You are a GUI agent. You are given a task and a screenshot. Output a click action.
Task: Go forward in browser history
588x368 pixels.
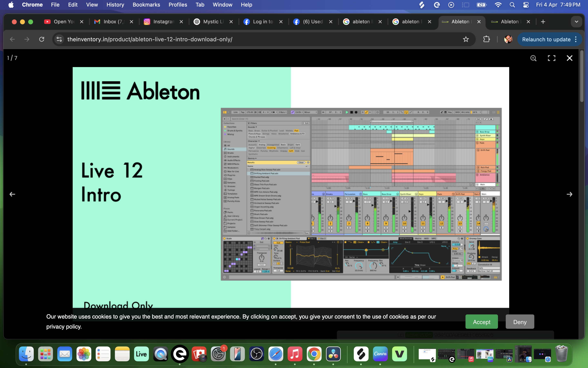27,39
